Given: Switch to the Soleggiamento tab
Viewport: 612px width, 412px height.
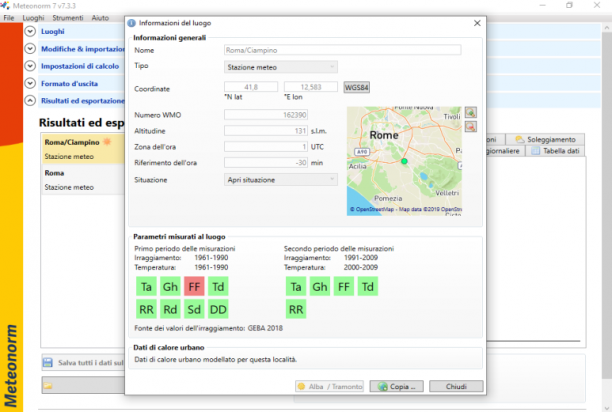Looking at the screenshot, I should [x=545, y=139].
